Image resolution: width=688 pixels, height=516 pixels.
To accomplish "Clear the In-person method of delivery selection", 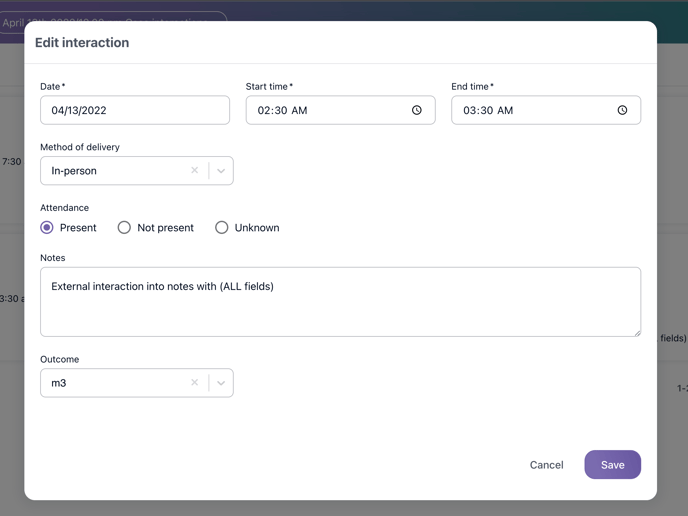I will 195,171.
